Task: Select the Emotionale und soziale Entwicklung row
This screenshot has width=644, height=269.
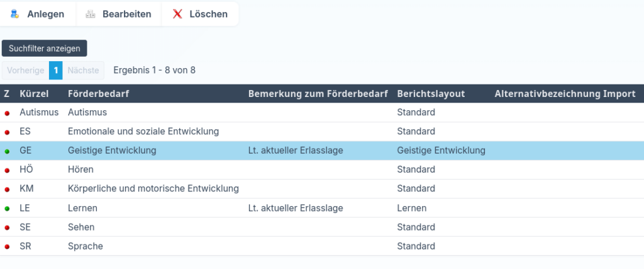Action: [143, 132]
